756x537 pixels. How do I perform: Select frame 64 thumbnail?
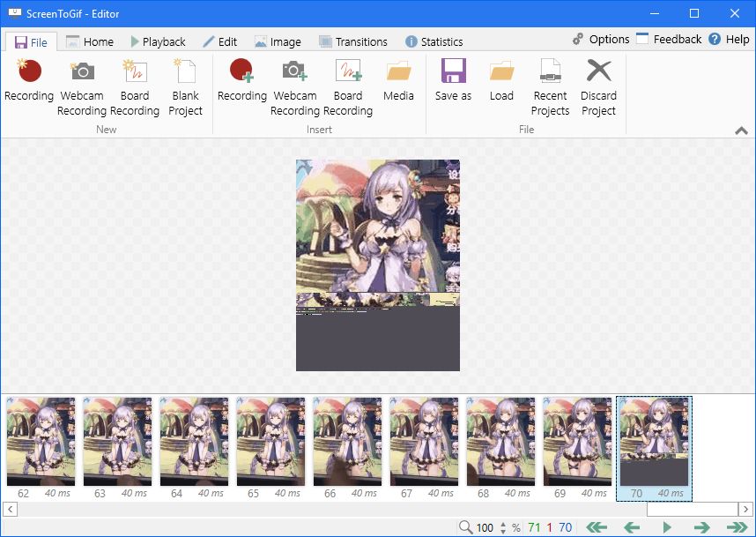[x=194, y=448]
